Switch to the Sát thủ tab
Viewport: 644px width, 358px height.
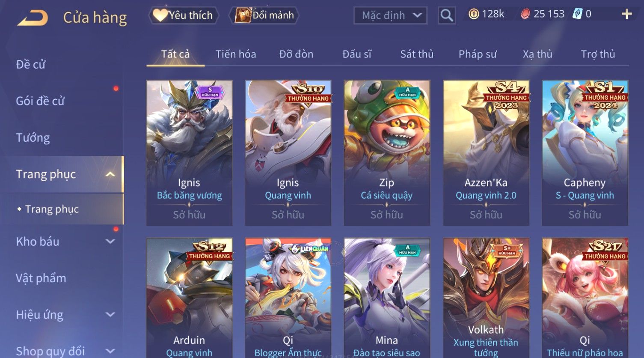tap(417, 54)
